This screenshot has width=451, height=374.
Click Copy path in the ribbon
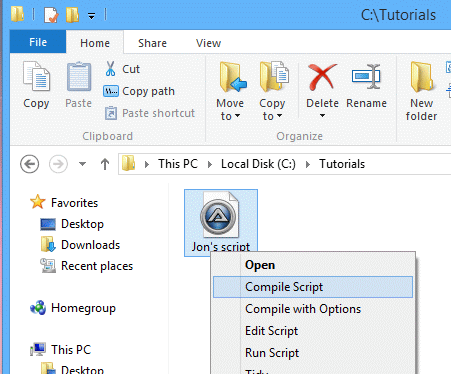[139, 91]
